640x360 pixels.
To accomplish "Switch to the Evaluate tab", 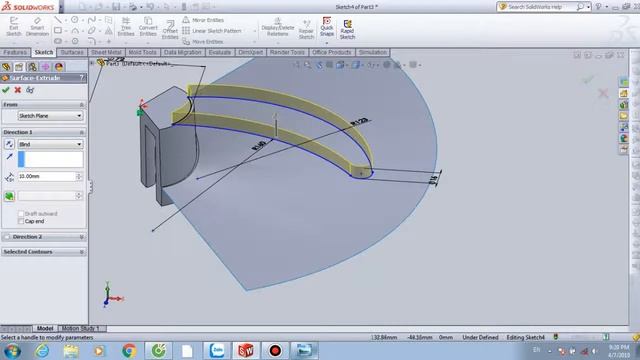I will point(220,52).
